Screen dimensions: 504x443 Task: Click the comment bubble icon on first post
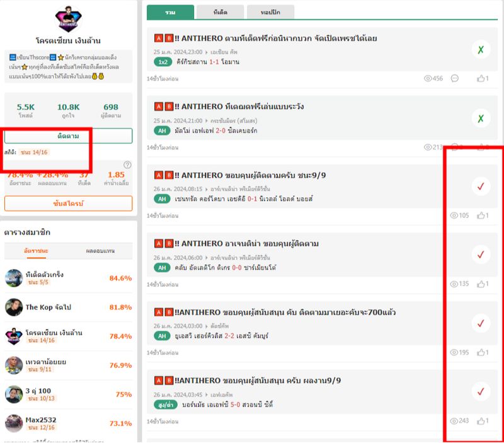[x=455, y=78]
